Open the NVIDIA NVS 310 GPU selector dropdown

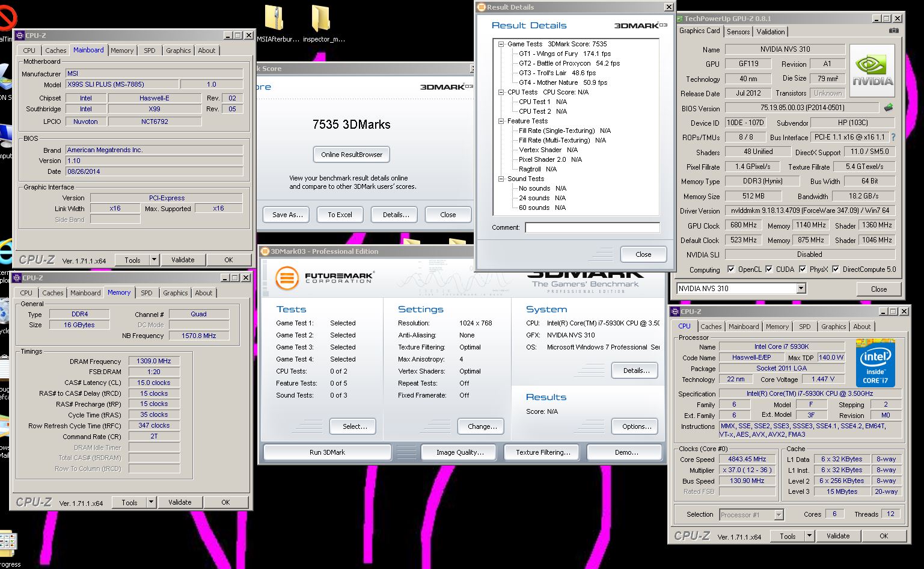800,289
